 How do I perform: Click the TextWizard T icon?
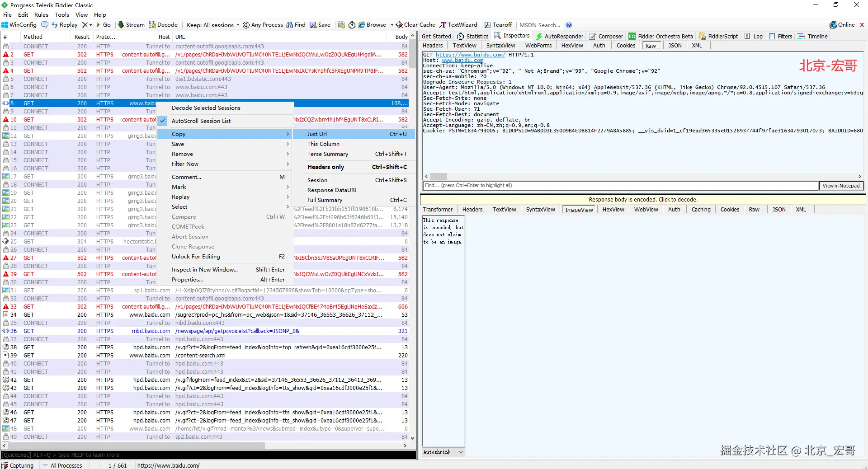[x=443, y=25]
